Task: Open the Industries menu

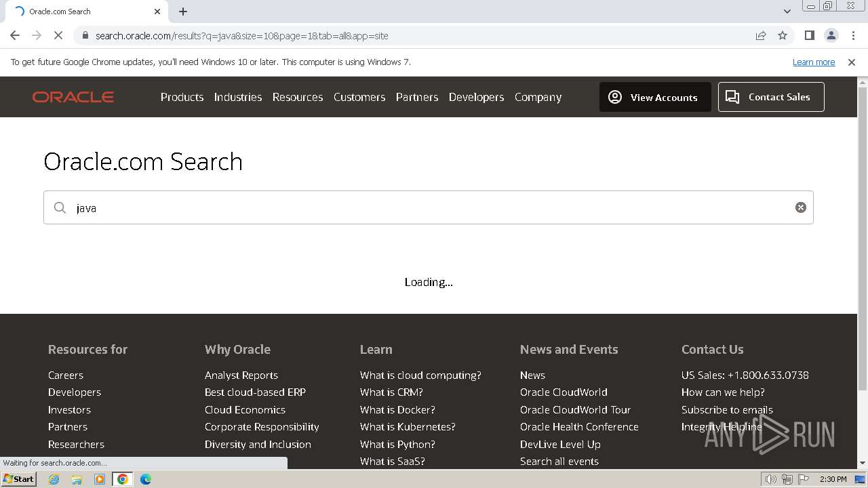Action: (x=238, y=97)
